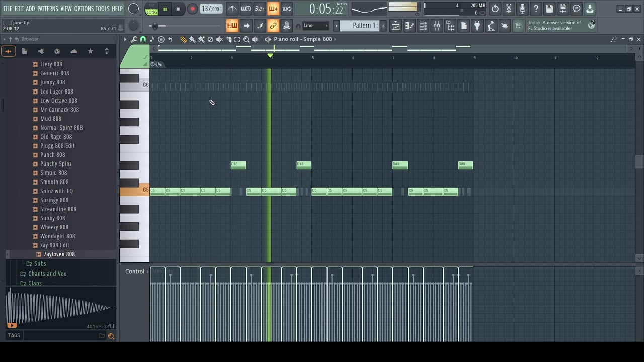644x362 pixels.
Task: Open the audio editor scissors icon
Action: pyautogui.click(x=509, y=9)
